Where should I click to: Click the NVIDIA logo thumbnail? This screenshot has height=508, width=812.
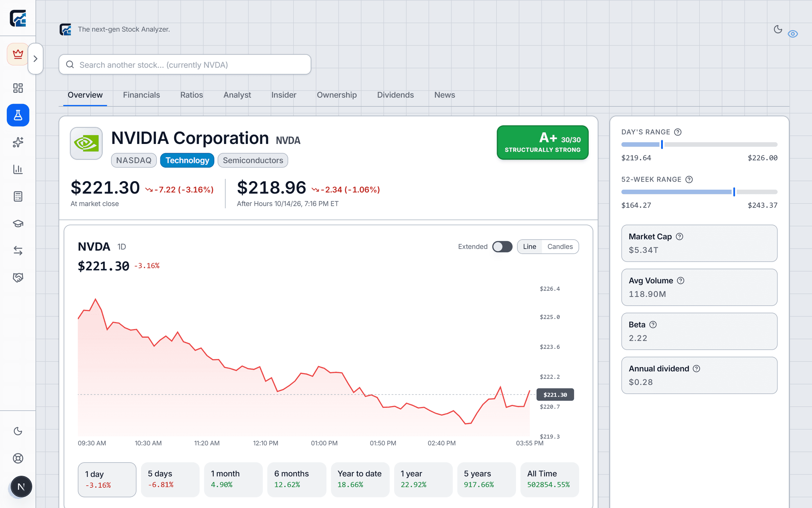point(86,143)
